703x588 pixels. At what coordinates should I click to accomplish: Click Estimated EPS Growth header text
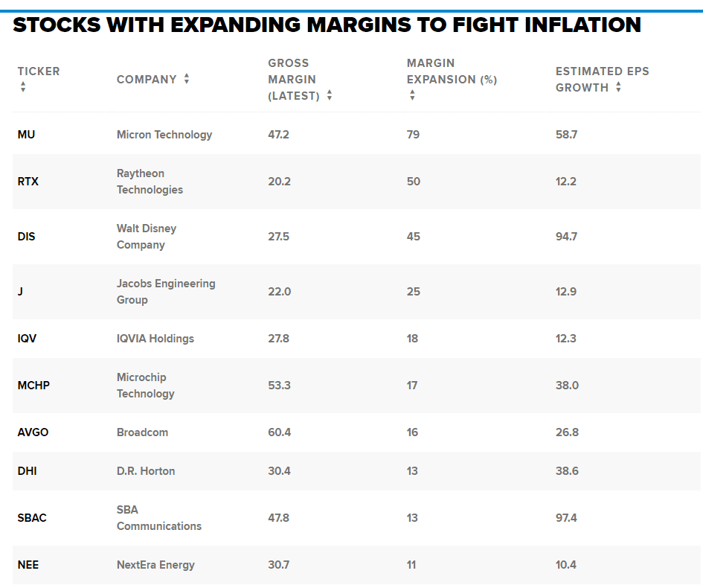pos(602,71)
